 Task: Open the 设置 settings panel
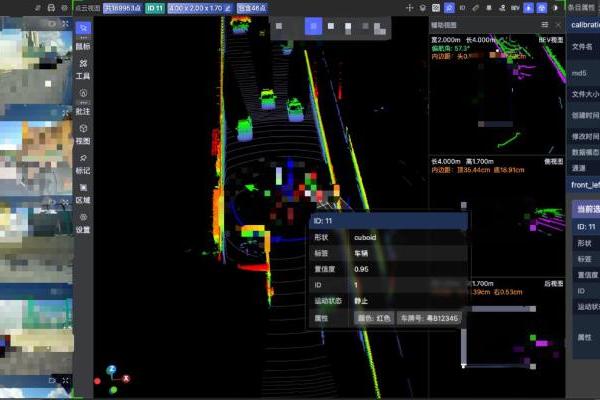83,222
